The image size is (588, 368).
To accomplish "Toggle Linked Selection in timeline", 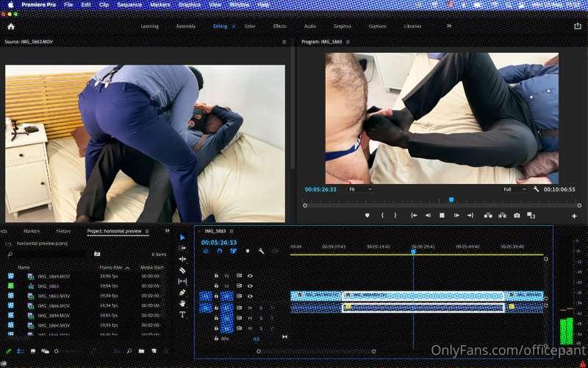I will [x=233, y=251].
